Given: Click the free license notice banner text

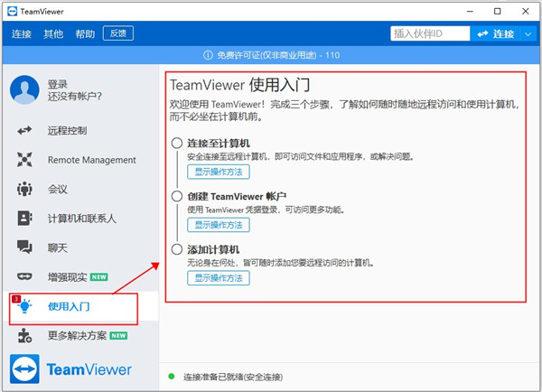Looking at the screenshot, I should coord(278,55).
